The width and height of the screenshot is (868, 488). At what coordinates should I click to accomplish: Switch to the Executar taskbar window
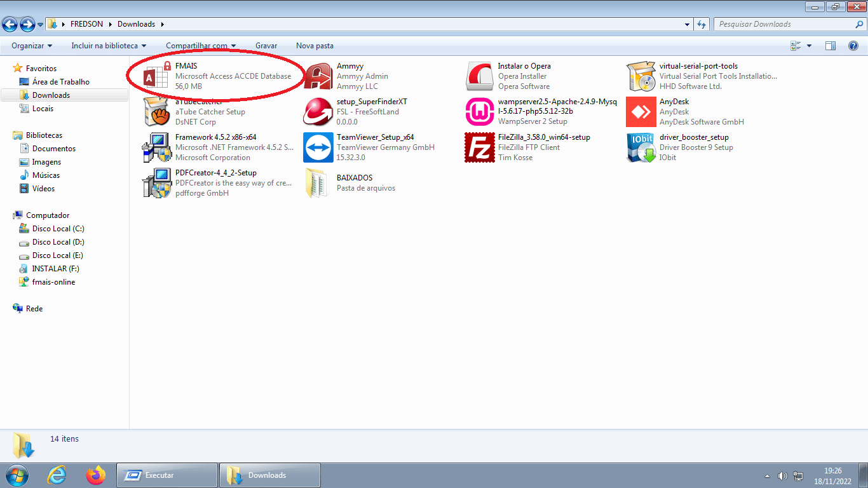click(x=166, y=475)
